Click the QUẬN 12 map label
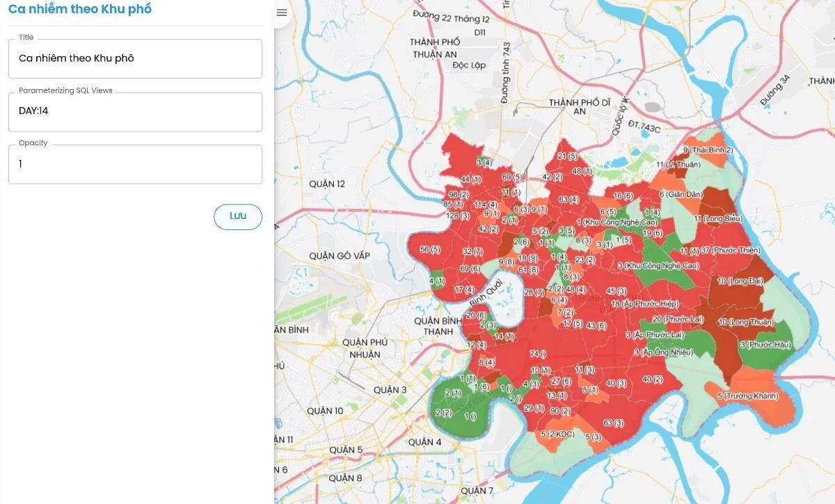Viewport: 835px width, 504px height. [327, 184]
